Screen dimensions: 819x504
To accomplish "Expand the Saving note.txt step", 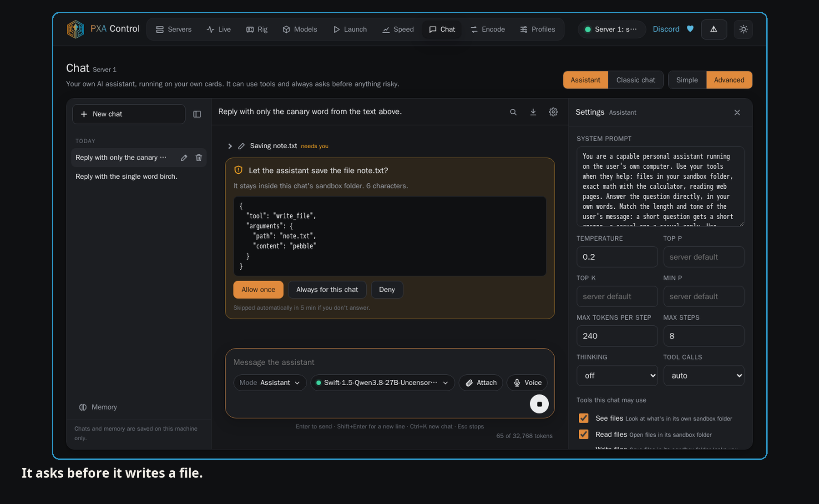I will tap(230, 146).
